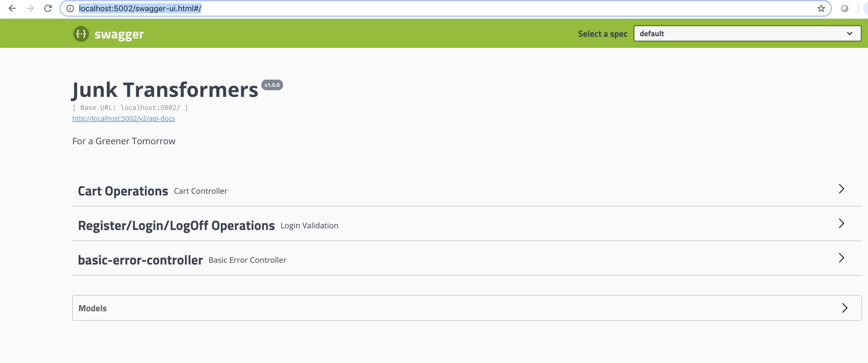Viewport: 868px width, 363px height.
Task: Click the Swagger logo icon
Action: pos(81,34)
